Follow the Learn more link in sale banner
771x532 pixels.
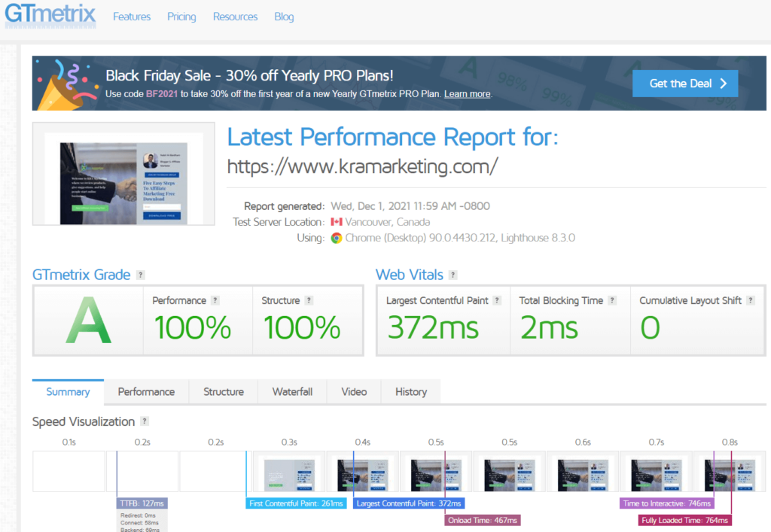(x=467, y=94)
